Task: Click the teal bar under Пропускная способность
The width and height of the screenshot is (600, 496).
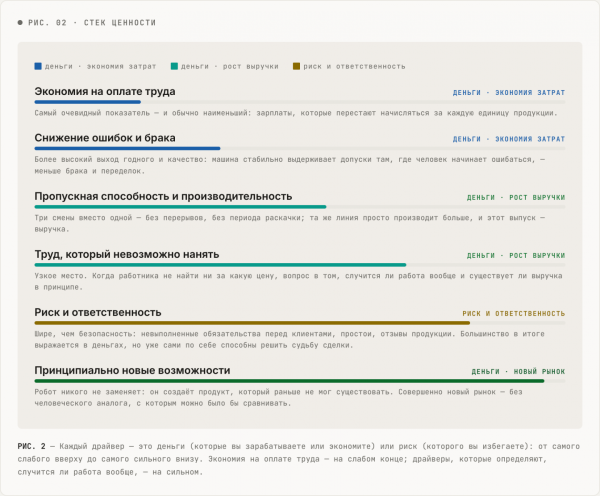Action: [180, 207]
